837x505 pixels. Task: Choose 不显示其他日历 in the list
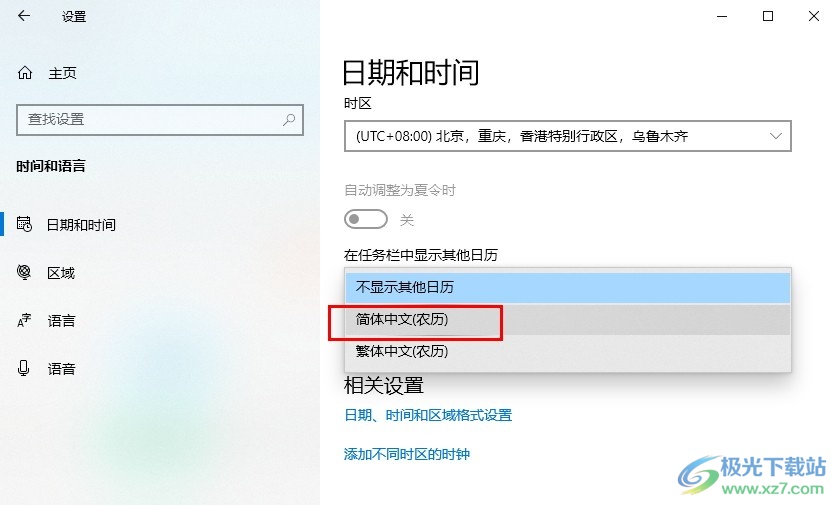pyautogui.click(x=567, y=287)
